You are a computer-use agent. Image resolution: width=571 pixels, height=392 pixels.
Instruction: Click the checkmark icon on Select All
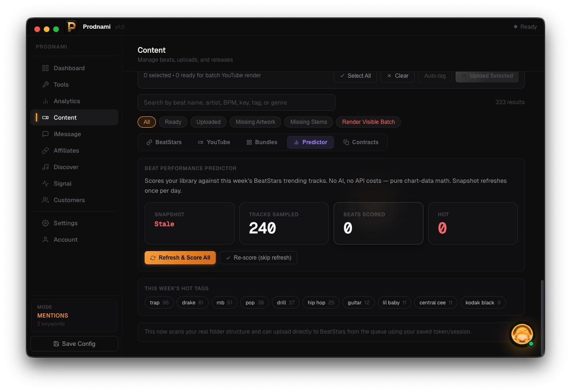tap(342, 76)
